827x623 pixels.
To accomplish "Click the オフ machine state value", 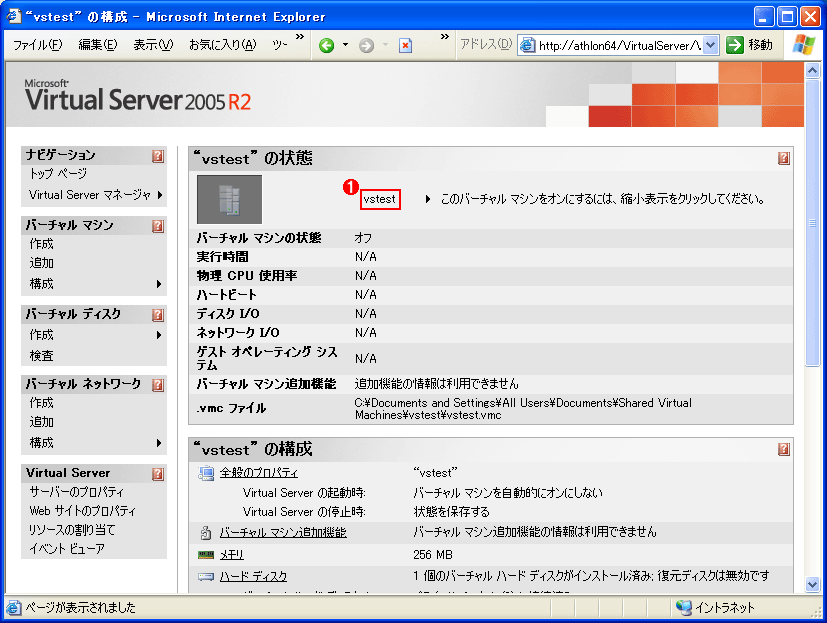I will (x=363, y=238).
